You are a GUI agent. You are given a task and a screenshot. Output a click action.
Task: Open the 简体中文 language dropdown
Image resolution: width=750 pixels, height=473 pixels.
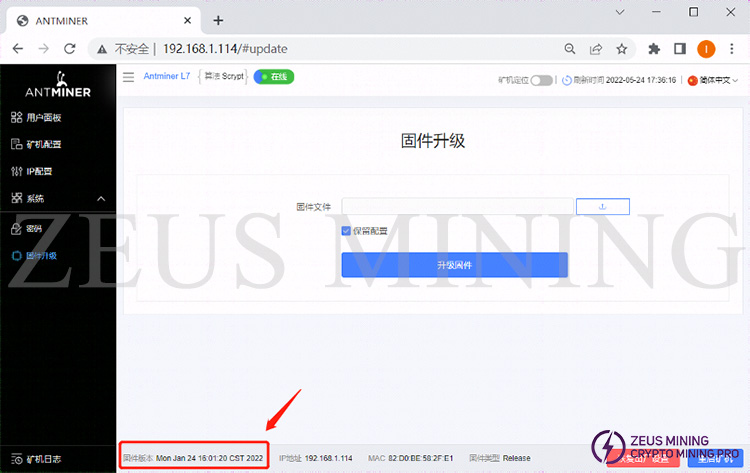713,80
